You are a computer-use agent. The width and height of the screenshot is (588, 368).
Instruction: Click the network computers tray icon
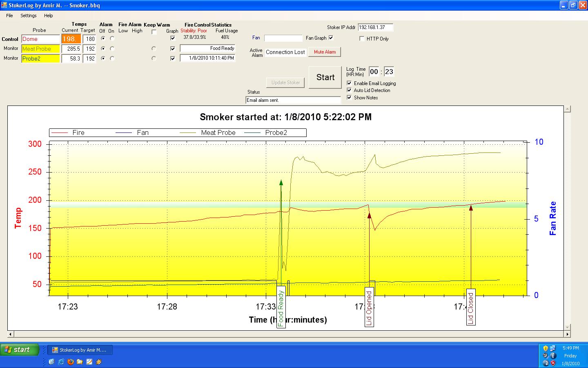tap(553, 348)
